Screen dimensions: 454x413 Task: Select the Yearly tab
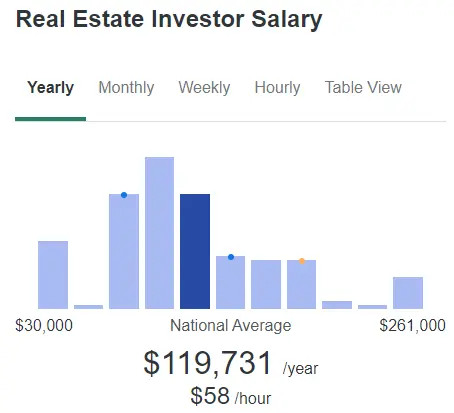coord(50,88)
